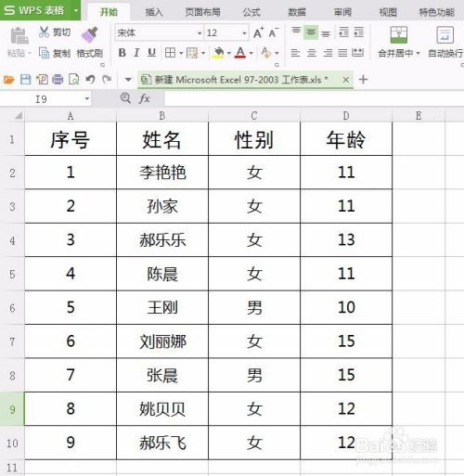Toggle Italic formatting
The image size is (464, 476).
pyautogui.click(x=136, y=53)
